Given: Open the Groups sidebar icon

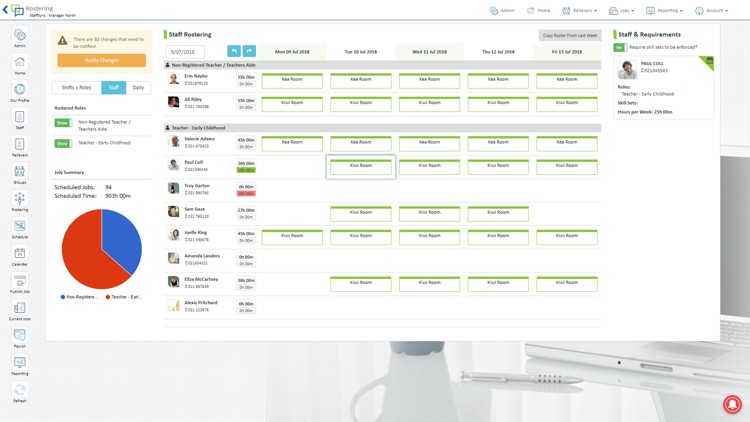Looking at the screenshot, I should (x=20, y=171).
